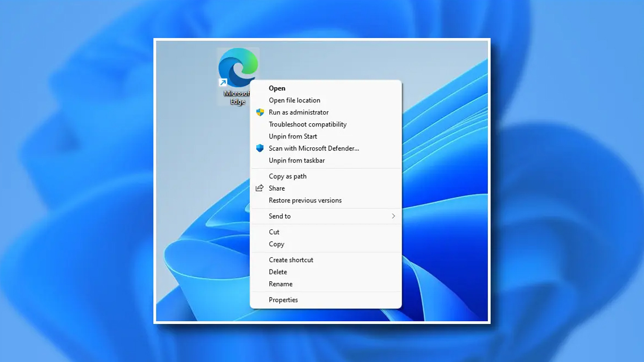Viewport: 644px width, 362px height.
Task: Select Scan with Microsoft Defender
Action: pyautogui.click(x=326, y=148)
